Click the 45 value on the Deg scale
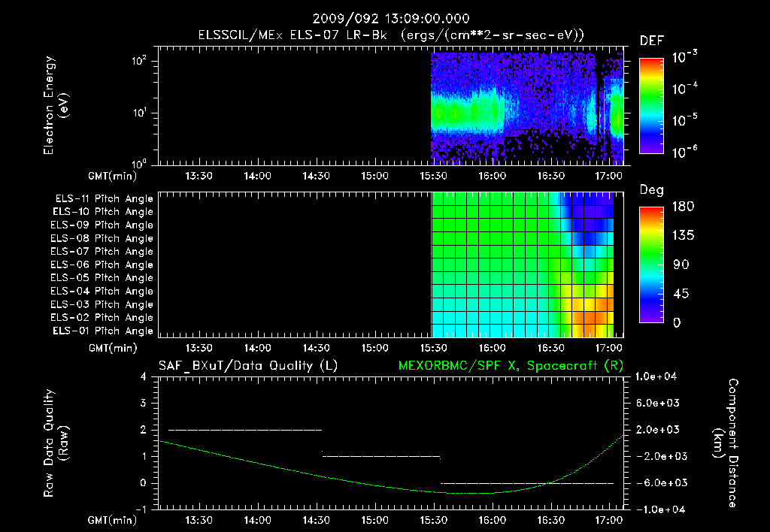770x532 pixels. 681,294
